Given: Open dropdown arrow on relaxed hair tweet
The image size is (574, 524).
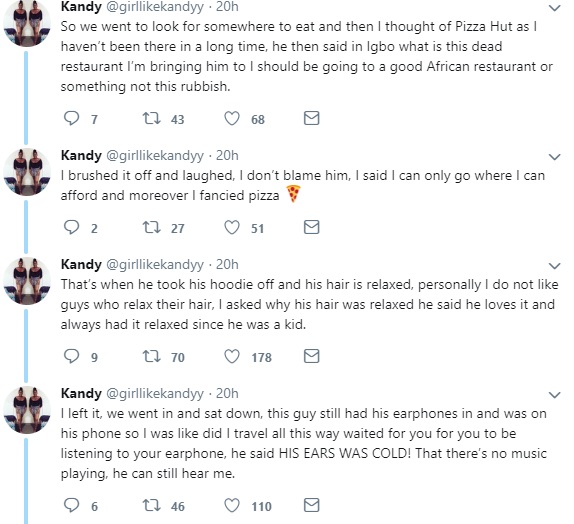Looking at the screenshot, I should (555, 266).
